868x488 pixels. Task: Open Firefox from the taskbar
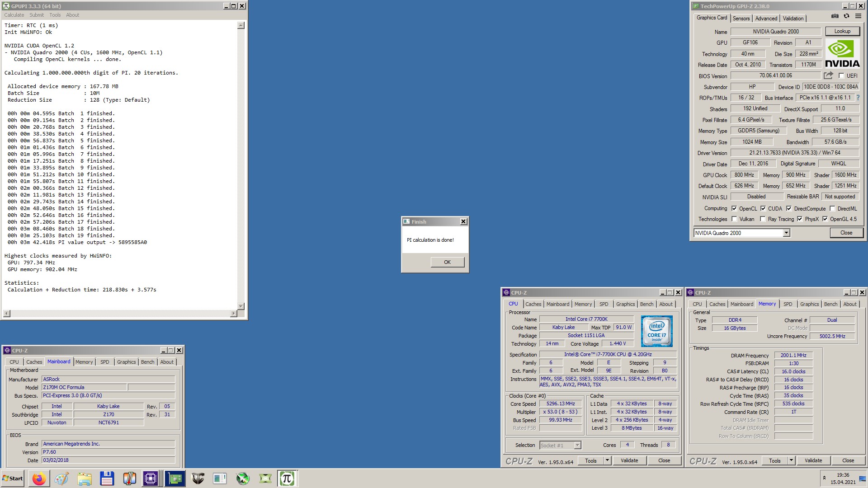(x=39, y=479)
